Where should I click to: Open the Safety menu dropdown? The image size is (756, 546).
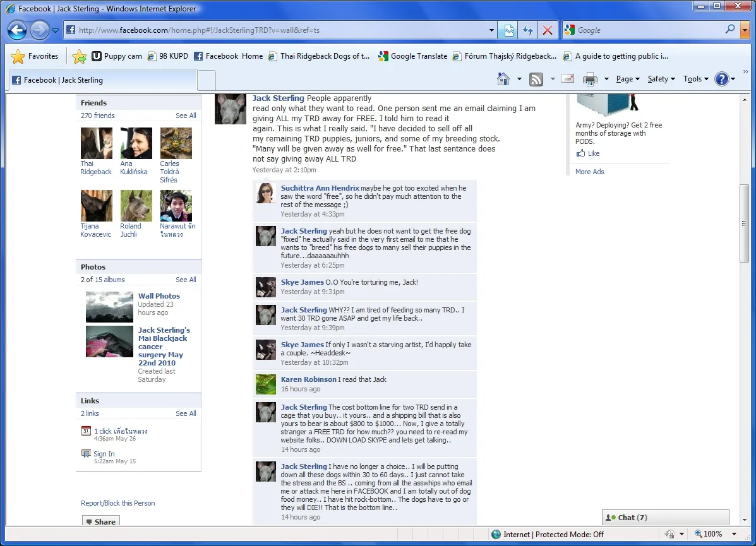pyautogui.click(x=661, y=79)
